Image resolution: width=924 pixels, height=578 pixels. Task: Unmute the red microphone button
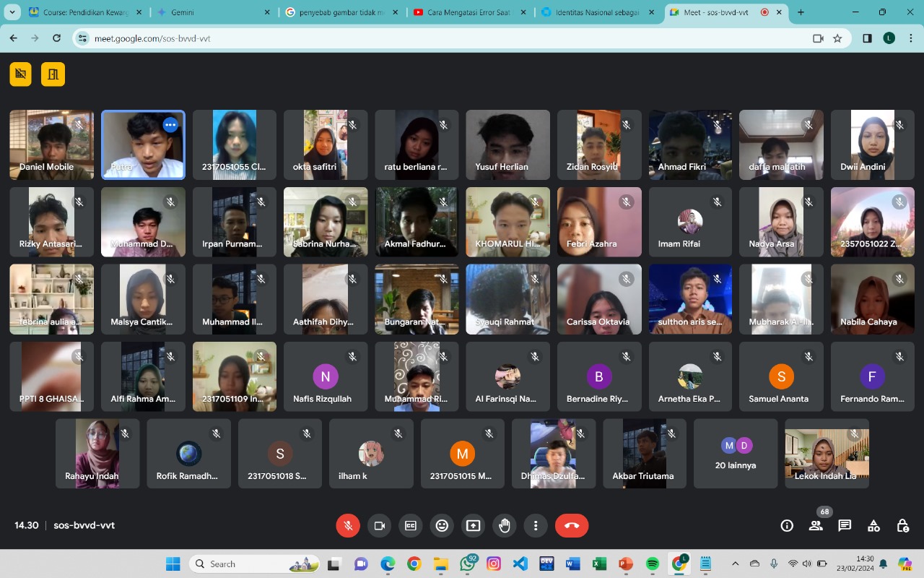click(x=348, y=526)
